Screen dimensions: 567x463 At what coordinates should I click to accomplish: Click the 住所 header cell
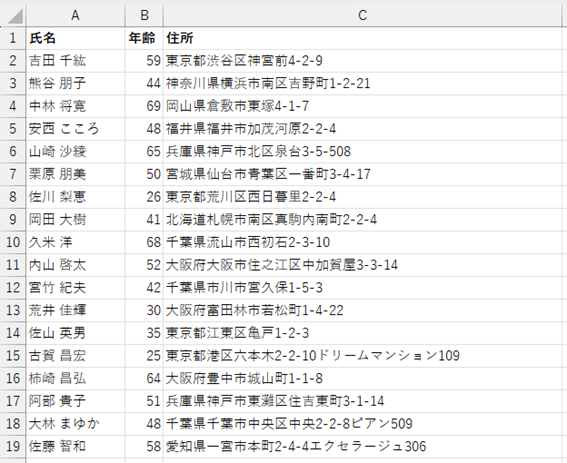click(x=362, y=38)
